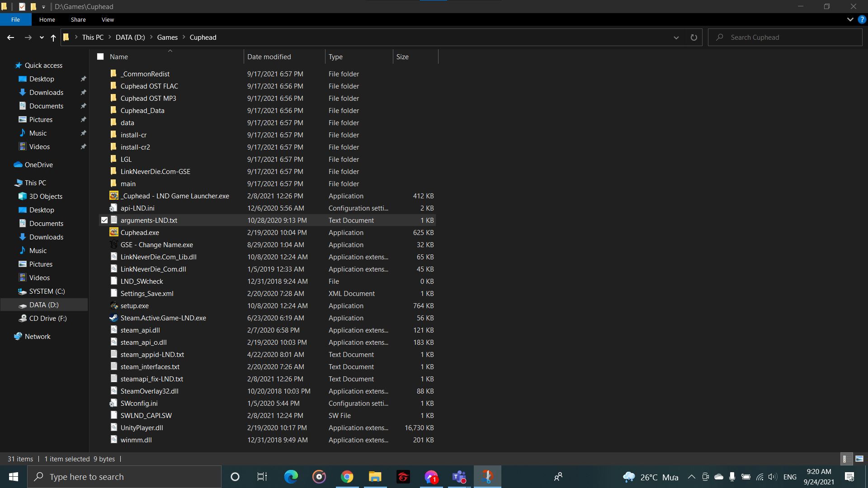Navigate up to the Games folder
868x488 pixels.
tap(53, 38)
